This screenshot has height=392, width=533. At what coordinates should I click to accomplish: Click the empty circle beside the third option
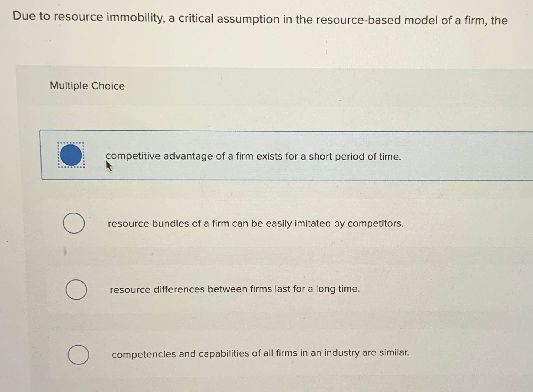[x=76, y=289]
